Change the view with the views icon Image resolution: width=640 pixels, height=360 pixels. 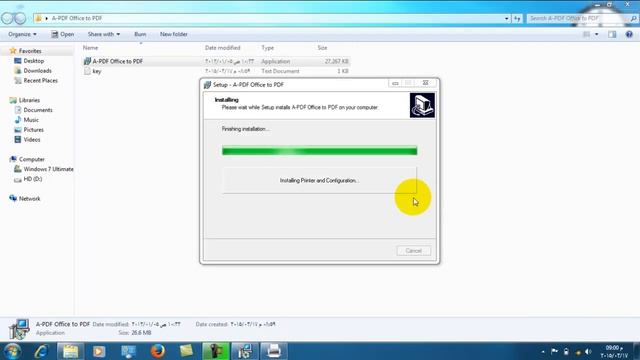587,34
